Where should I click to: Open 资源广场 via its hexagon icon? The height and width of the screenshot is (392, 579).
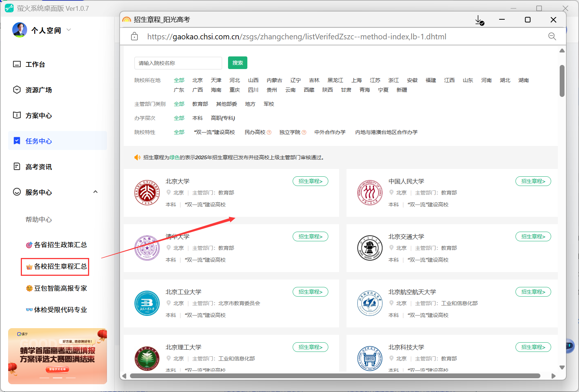coord(16,89)
